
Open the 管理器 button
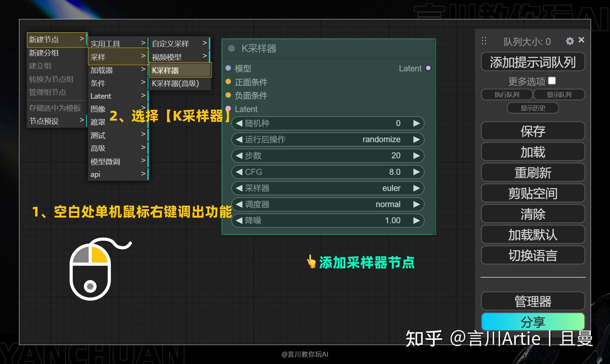pyautogui.click(x=533, y=301)
